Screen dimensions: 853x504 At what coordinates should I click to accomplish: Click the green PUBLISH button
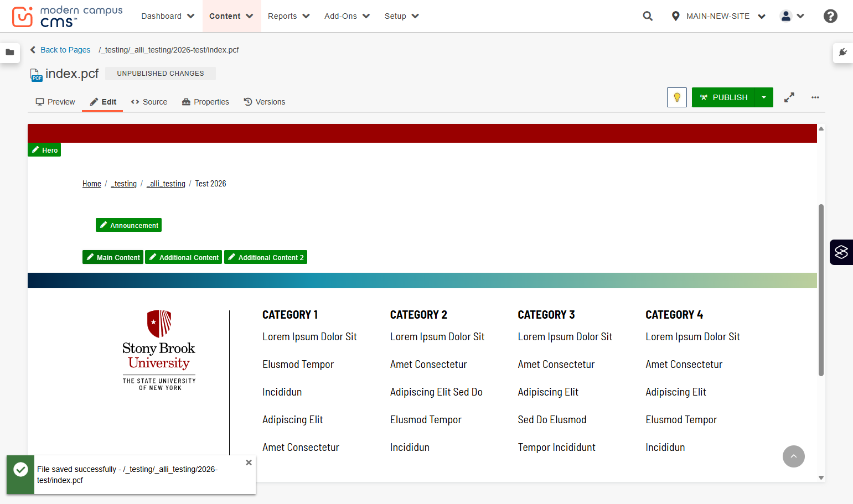(x=723, y=97)
